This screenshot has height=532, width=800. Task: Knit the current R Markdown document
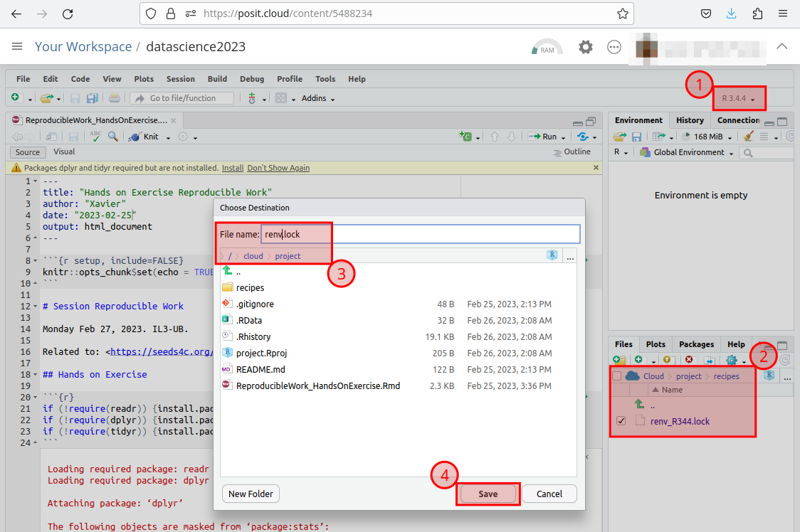[145, 136]
